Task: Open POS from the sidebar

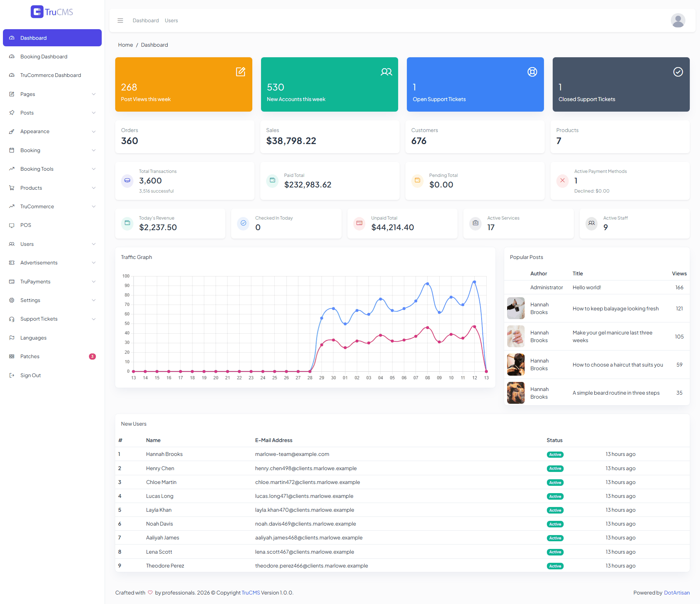Action: pyautogui.click(x=52, y=225)
